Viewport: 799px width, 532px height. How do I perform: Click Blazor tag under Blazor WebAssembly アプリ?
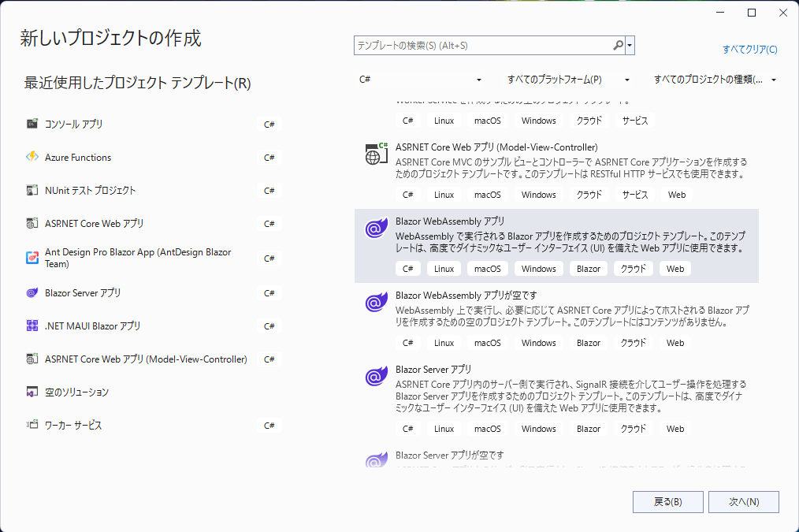pyautogui.click(x=589, y=269)
